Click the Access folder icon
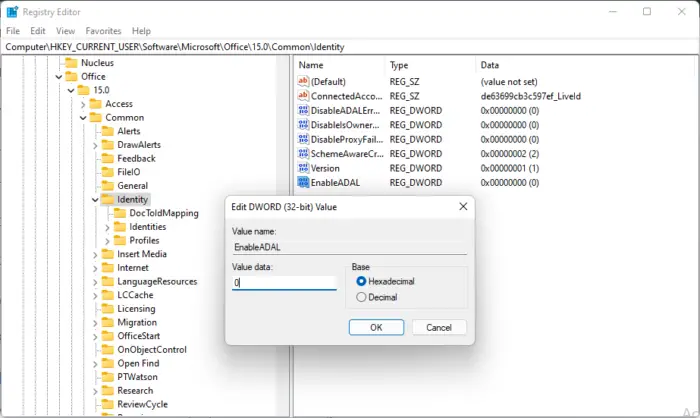The height and width of the screenshot is (418, 700). click(96, 104)
